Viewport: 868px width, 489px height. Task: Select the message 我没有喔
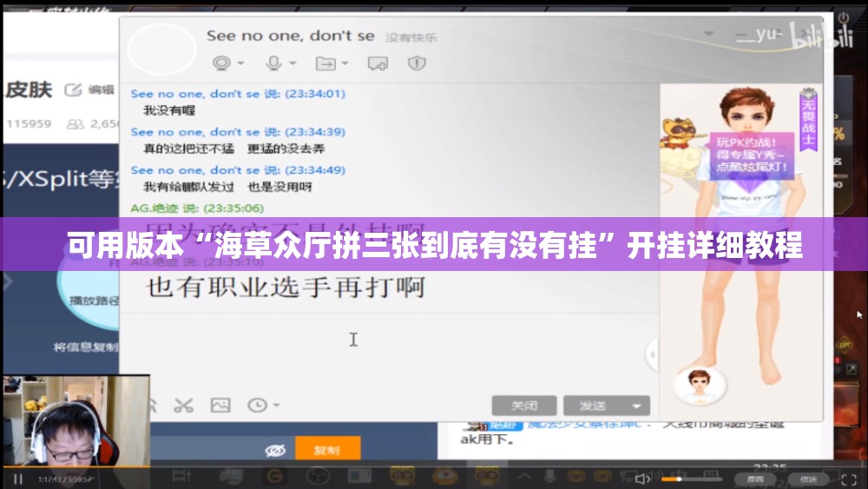(169, 110)
